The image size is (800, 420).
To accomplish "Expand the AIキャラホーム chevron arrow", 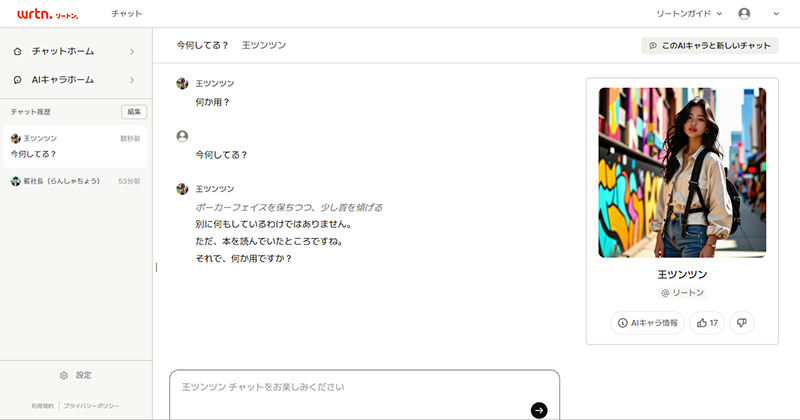I will point(132,80).
